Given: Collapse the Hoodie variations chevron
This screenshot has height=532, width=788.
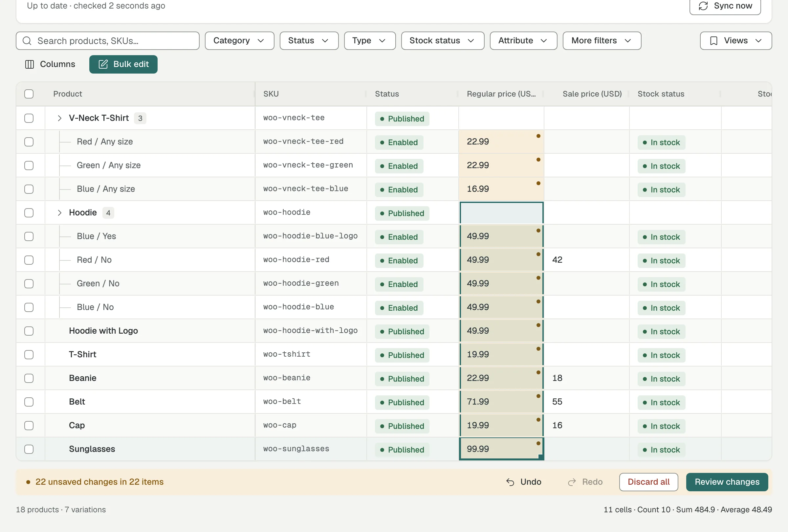Looking at the screenshot, I should [x=60, y=213].
